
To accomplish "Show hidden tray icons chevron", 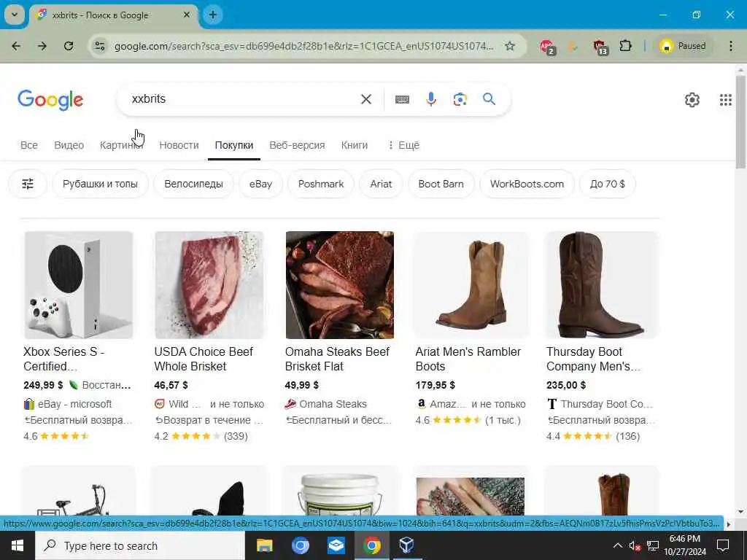I will pos(617,545).
